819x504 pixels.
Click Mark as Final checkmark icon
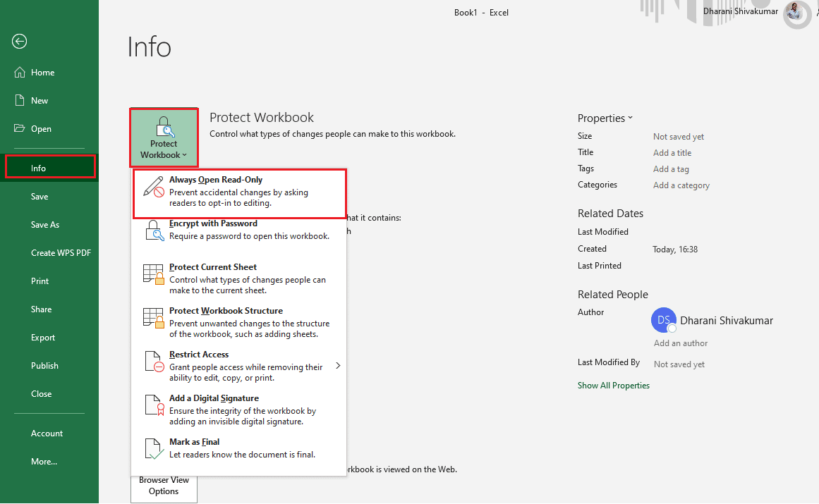pos(154,449)
